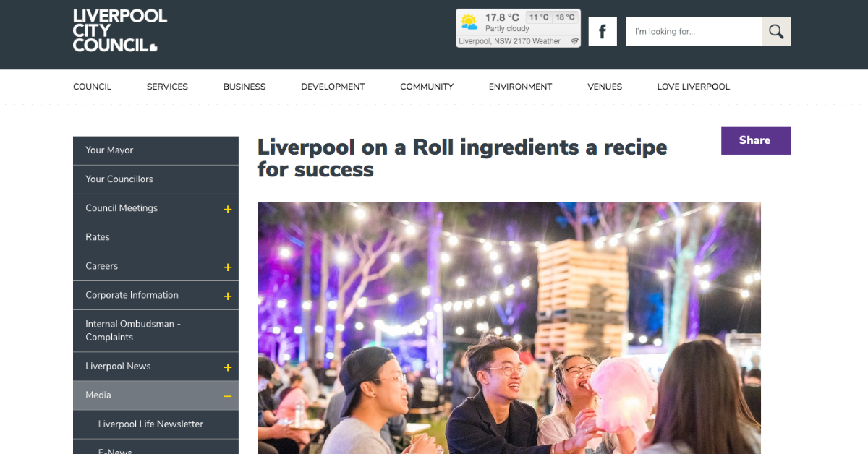Click the festival article photo

[509, 327]
